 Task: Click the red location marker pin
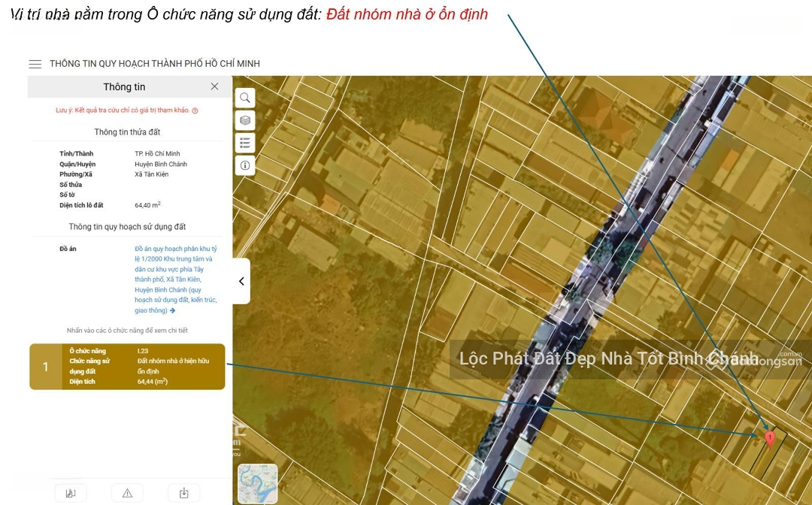[769, 438]
